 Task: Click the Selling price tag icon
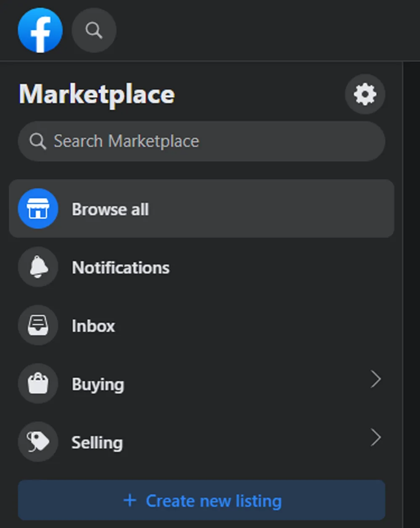coord(38,442)
